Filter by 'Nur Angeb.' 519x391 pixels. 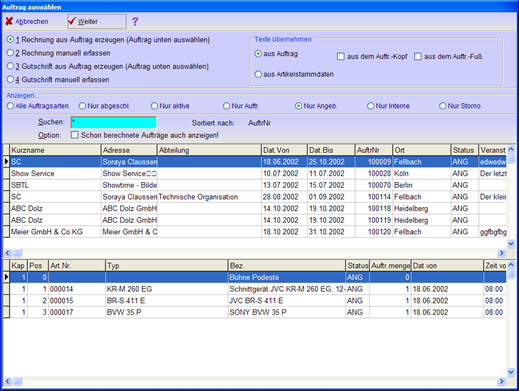coord(316,106)
